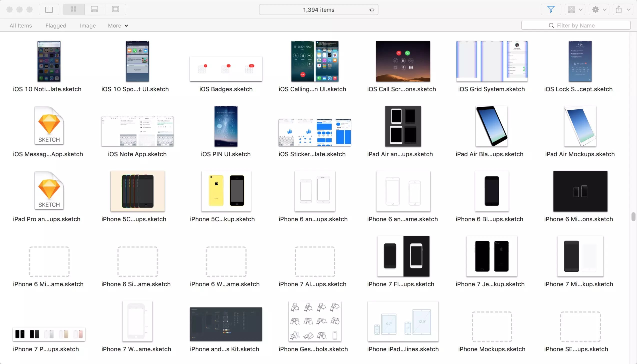
Task: Select iOS 10 Noti...late.sketch thumbnail
Action: [x=49, y=61]
